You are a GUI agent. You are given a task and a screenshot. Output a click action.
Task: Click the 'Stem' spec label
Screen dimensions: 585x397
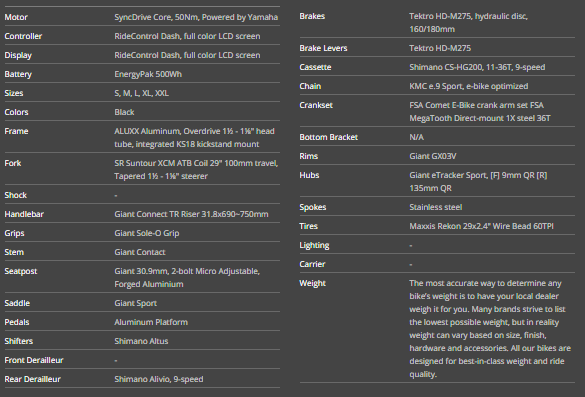click(14, 252)
